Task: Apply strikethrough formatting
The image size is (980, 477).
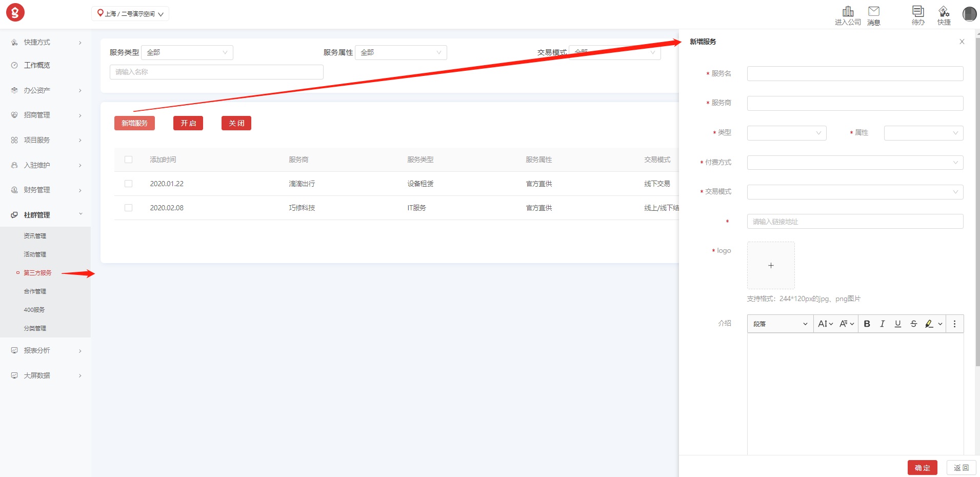Action: 913,324
